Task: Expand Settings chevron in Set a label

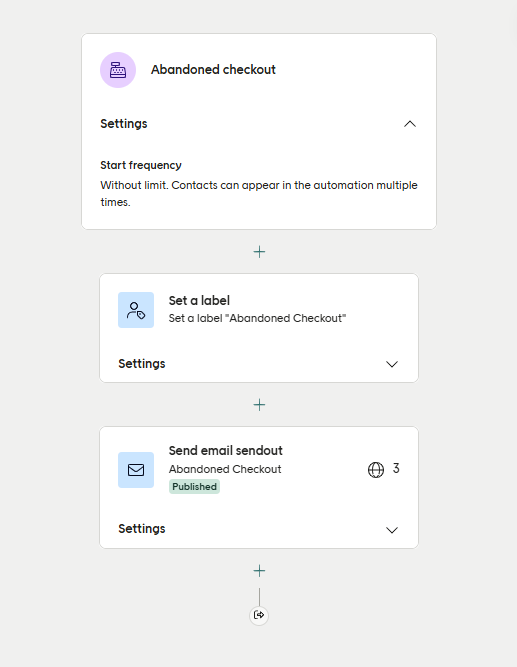Action: [391, 364]
